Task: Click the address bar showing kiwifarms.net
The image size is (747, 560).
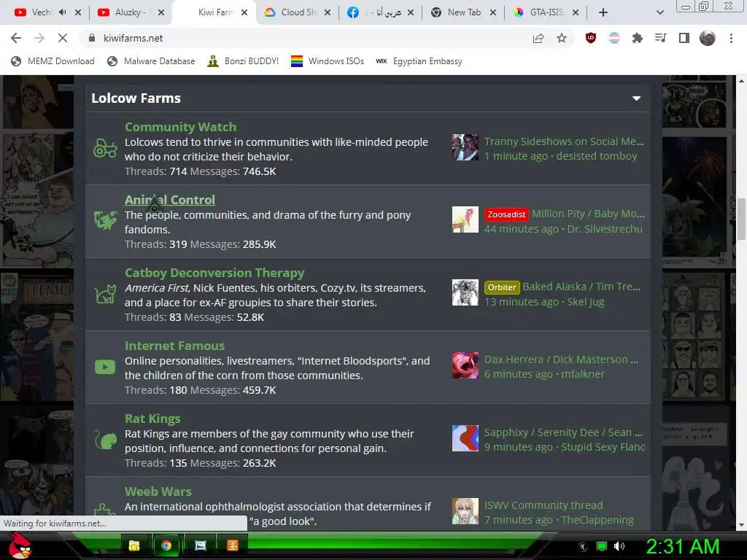Action: (305, 38)
